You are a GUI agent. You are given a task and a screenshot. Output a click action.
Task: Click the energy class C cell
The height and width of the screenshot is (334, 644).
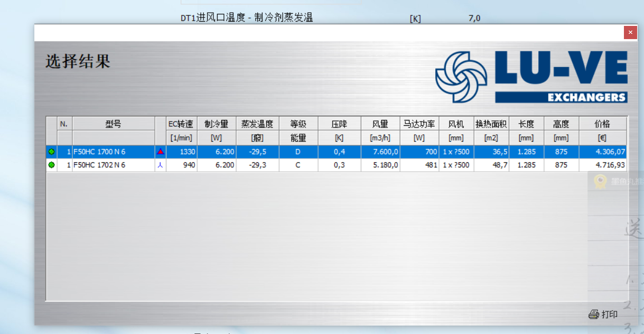[298, 165]
